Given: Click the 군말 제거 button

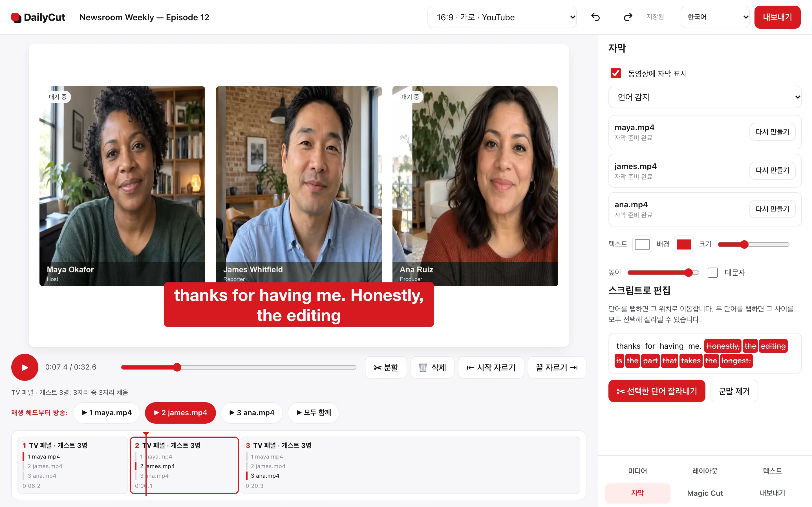Looking at the screenshot, I should coord(734,391).
